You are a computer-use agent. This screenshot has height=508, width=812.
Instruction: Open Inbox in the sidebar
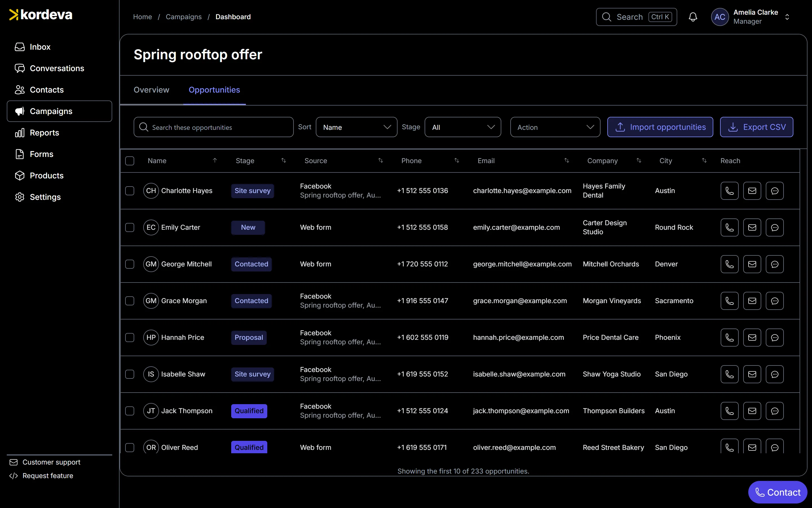[x=59, y=47]
